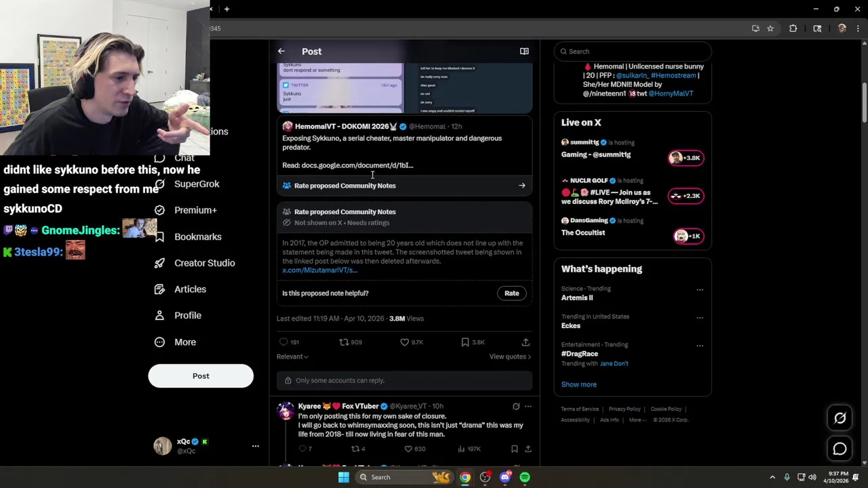The width and height of the screenshot is (868, 488).
Task: Open the 3.8M Views count
Action: pos(406,319)
